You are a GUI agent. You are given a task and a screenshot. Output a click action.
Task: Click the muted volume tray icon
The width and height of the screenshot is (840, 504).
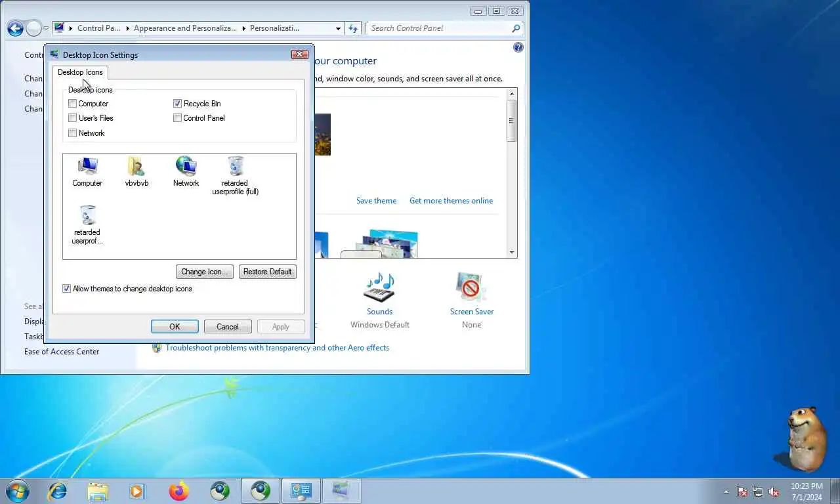[x=774, y=492]
